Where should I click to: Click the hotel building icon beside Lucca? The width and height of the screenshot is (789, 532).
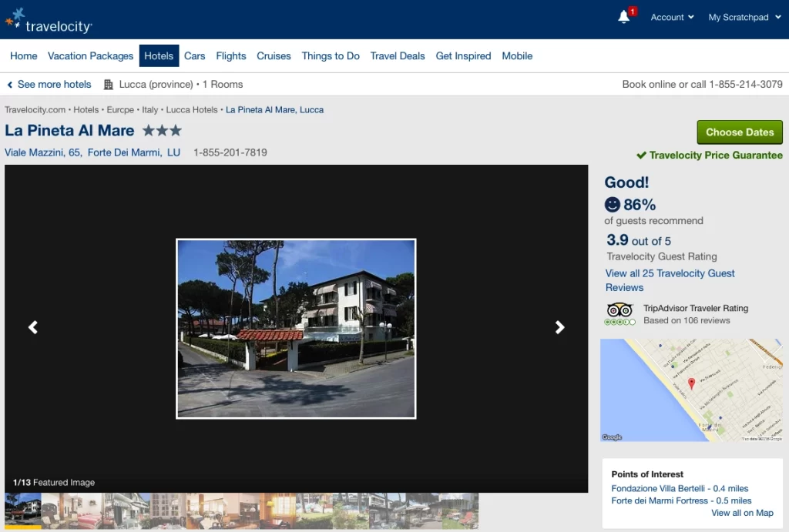coord(108,85)
